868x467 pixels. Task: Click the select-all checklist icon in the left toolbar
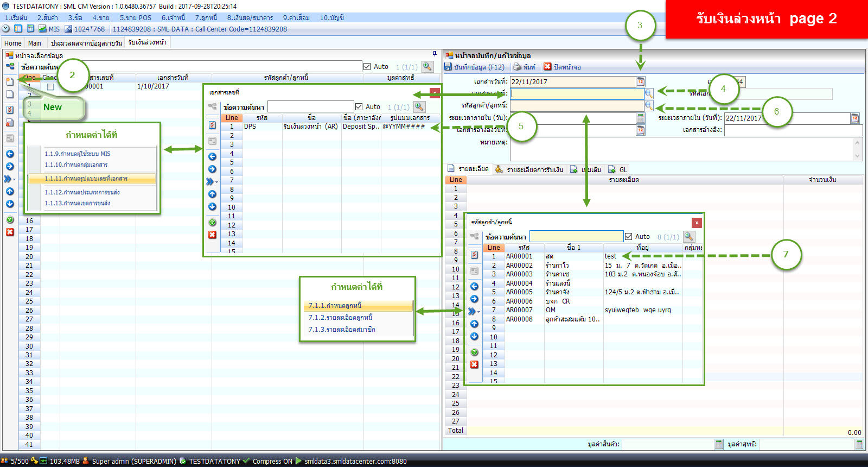(x=10, y=110)
